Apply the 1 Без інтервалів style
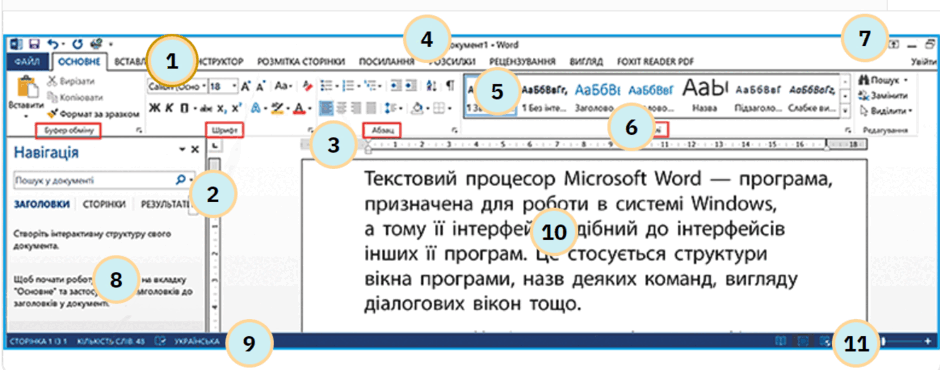940x370 pixels. tap(544, 95)
